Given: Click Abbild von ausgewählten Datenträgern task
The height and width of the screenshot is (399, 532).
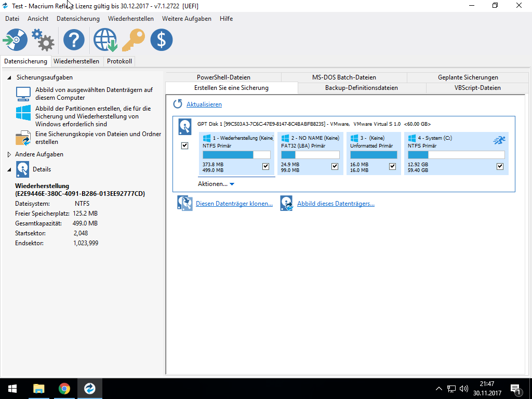Looking at the screenshot, I should click(94, 94).
